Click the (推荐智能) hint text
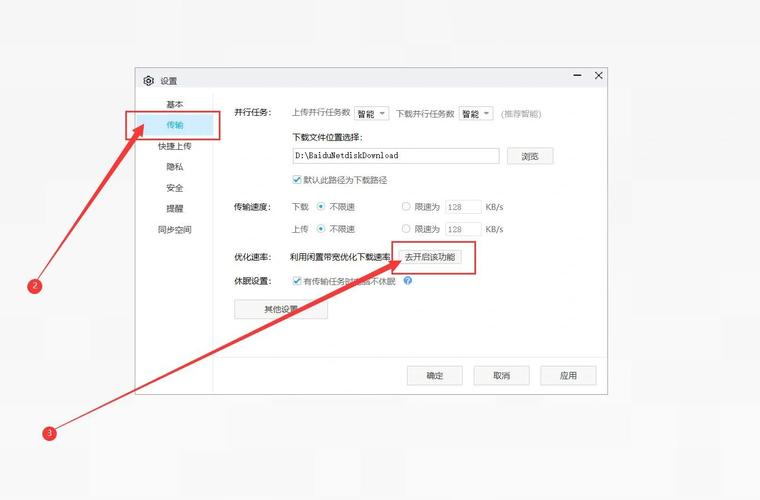This screenshot has height=500, width=760. [x=521, y=114]
